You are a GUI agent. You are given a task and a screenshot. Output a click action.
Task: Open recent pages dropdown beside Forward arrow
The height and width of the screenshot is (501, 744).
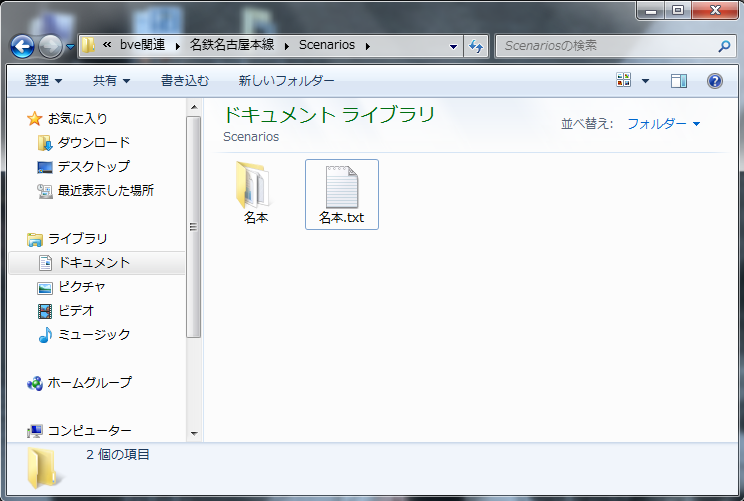coord(70,46)
